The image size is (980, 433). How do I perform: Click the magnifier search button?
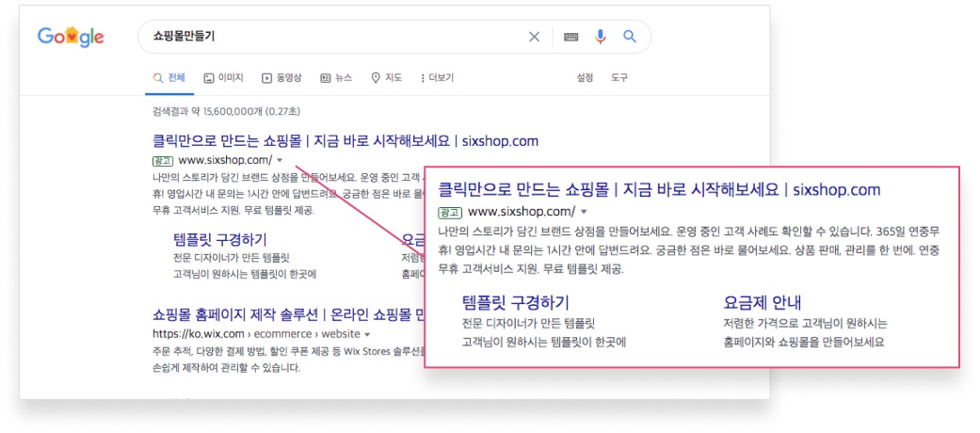pos(630,37)
